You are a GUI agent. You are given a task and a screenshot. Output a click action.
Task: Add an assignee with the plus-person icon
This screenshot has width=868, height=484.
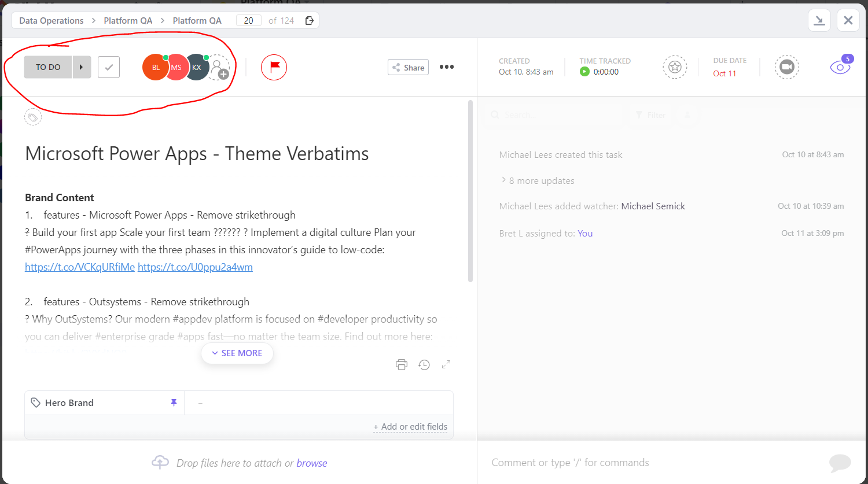(x=219, y=68)
